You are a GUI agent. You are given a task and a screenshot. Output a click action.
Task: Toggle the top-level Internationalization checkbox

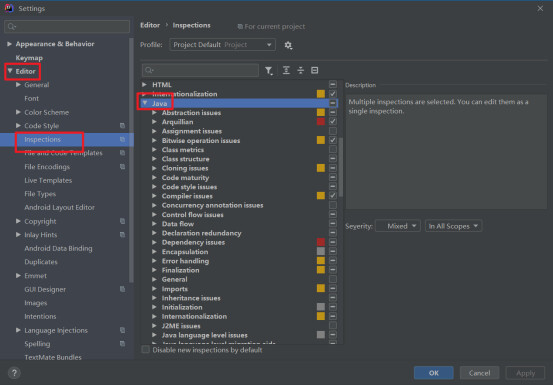coord(333,94)
